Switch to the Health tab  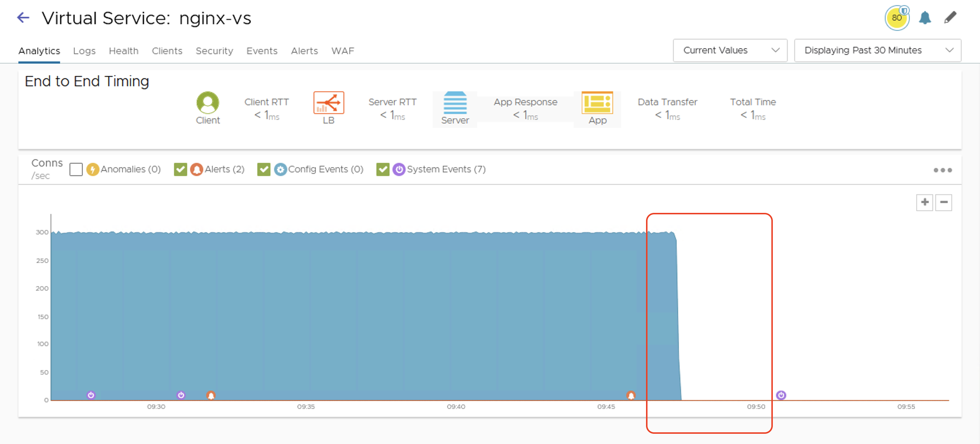point(124,50)
